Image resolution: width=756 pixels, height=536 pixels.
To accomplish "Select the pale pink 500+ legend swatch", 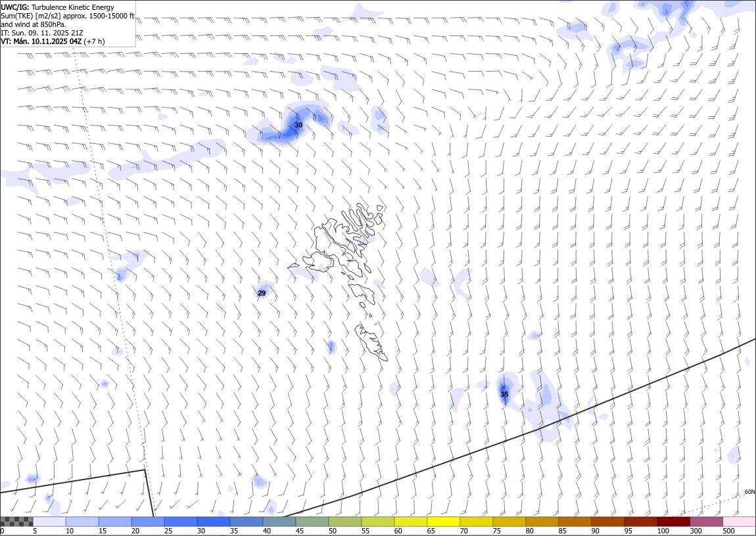I will (739, 522).
